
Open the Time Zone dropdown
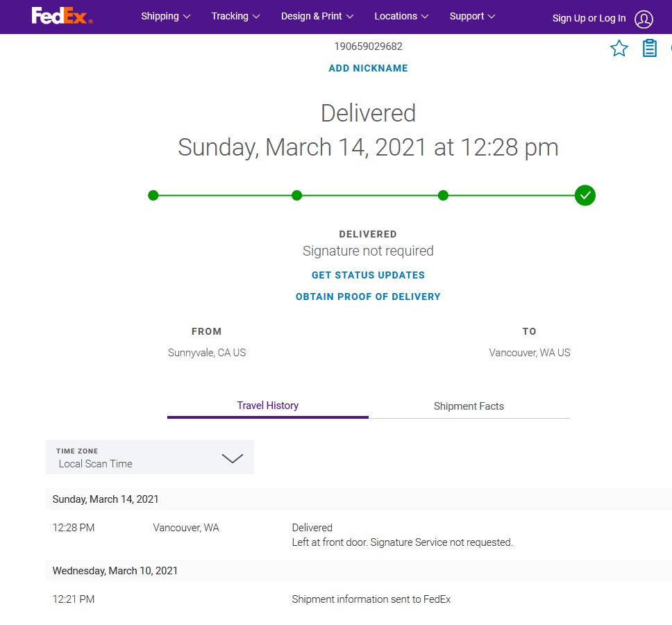click(149, 457)
